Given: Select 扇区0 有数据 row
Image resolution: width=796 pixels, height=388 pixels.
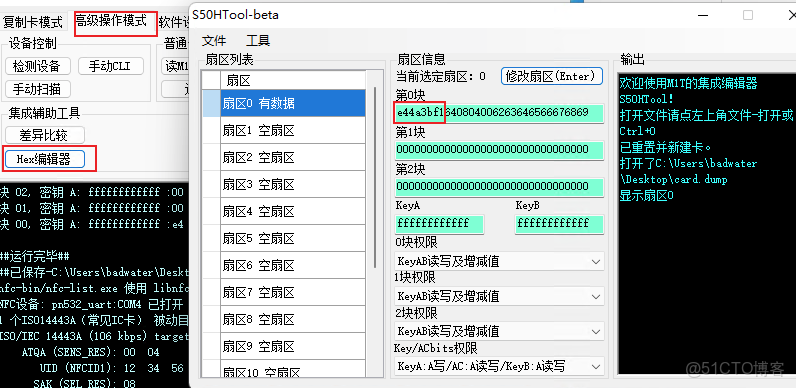Looking at the screenshot, I should tap(293, 104).
